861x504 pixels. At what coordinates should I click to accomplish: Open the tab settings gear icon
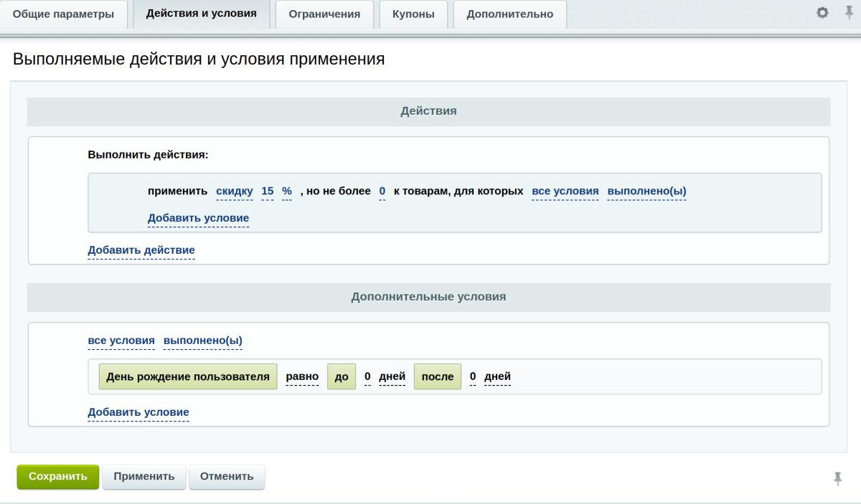click(822, 12)
